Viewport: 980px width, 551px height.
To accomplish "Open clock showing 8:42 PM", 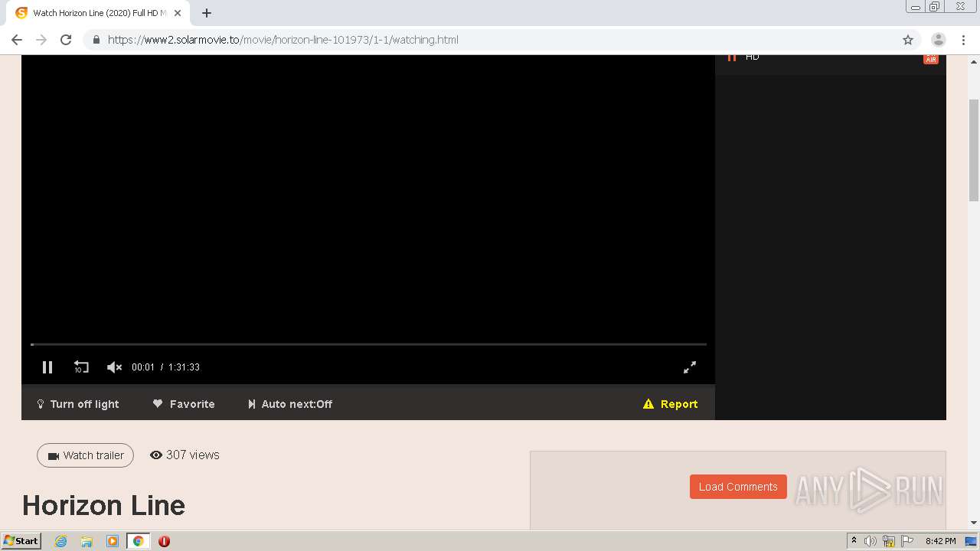I will tap(940, 541).
